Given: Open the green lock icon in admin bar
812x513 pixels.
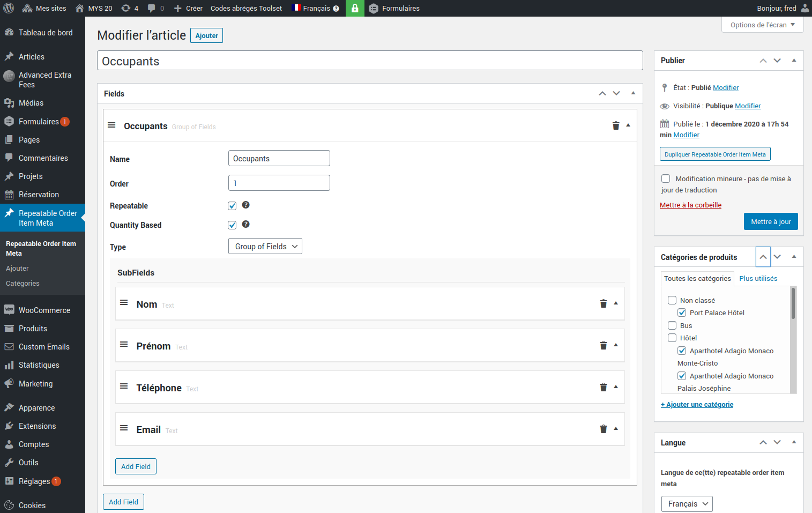Looking at the screenshot, I should pyautogui.click(x=355, y=8).
